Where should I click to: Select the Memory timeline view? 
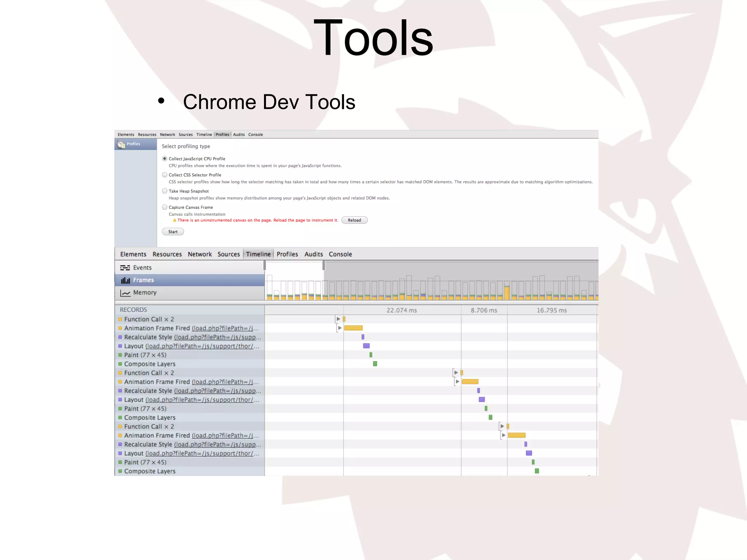pyautogui.click(x=189, y=293)
